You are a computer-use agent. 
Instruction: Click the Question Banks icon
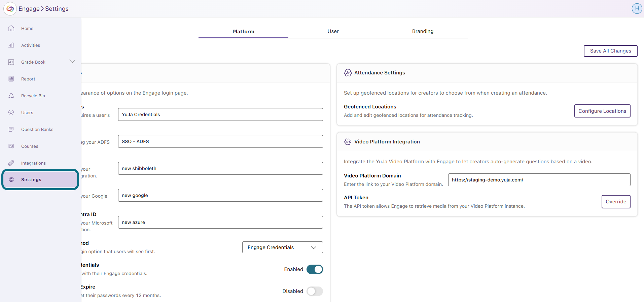coord(11,129)
